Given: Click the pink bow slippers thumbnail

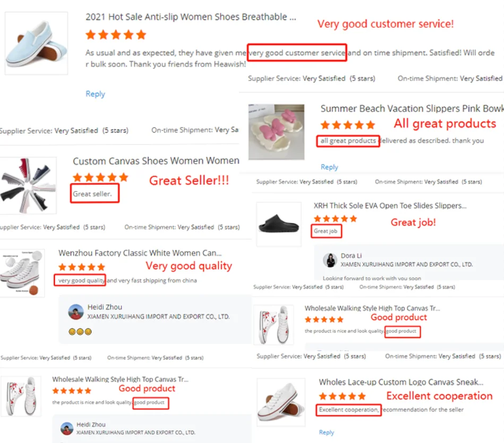Looking at the screenshot, I should point(276,132).
